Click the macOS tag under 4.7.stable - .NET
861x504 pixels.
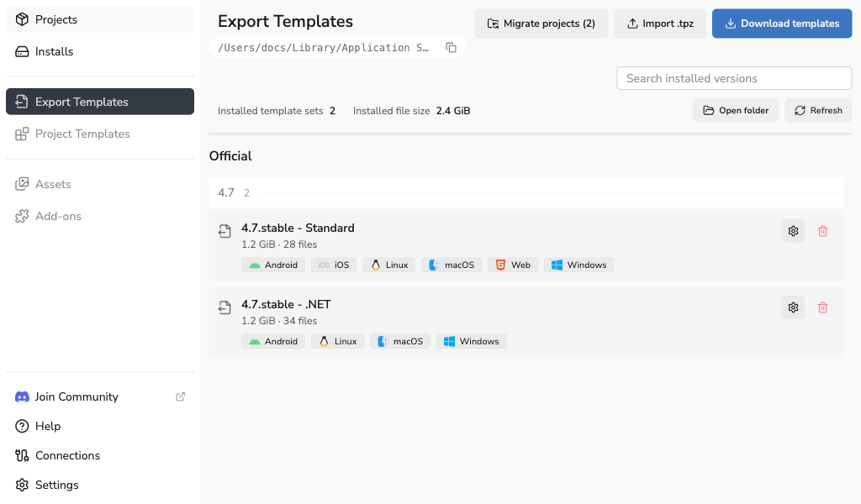point(400,341)
